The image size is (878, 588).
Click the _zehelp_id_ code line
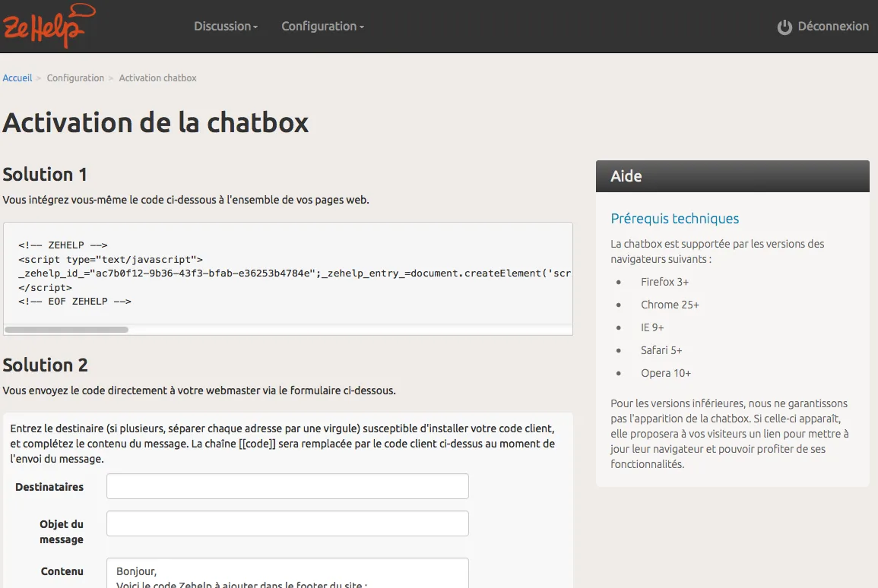(294, 273)
